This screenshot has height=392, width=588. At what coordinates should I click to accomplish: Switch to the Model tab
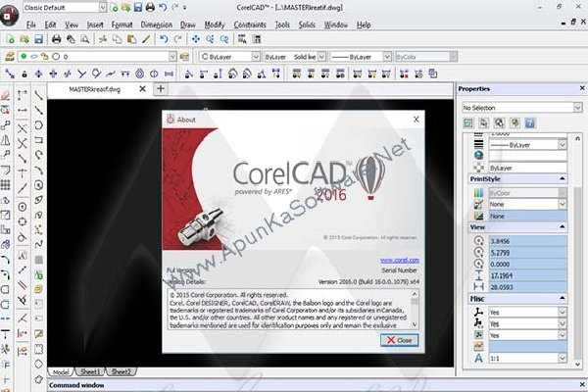coord(61,371)
